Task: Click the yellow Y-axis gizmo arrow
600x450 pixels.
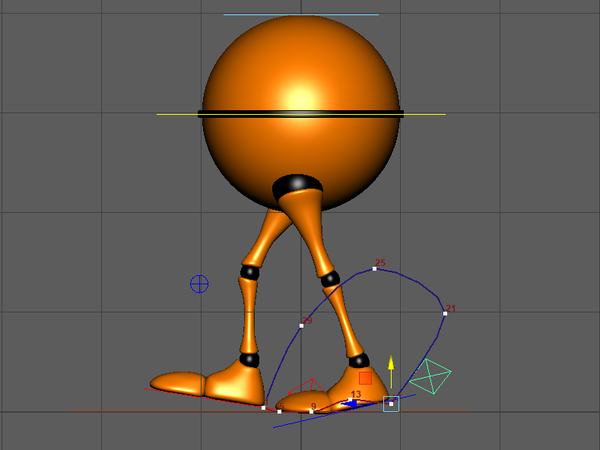Action: tap(391, 371)
